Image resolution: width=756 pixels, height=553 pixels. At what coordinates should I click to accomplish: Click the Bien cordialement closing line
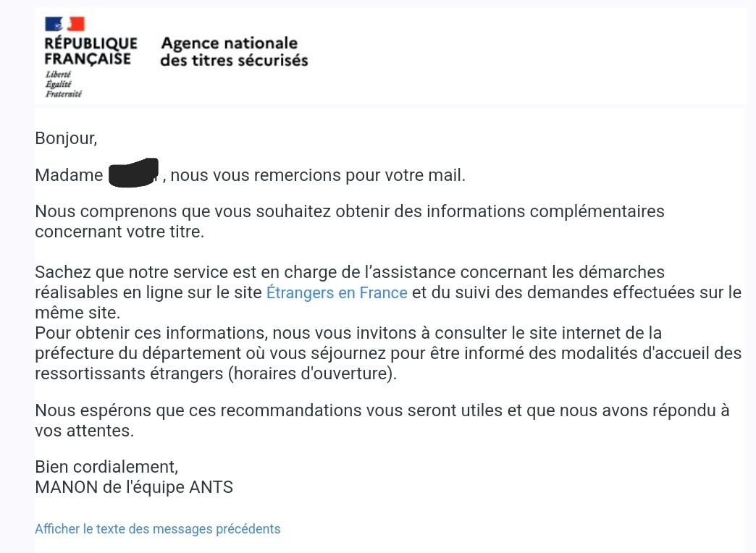pyautogui.click(x=106, y=467)
